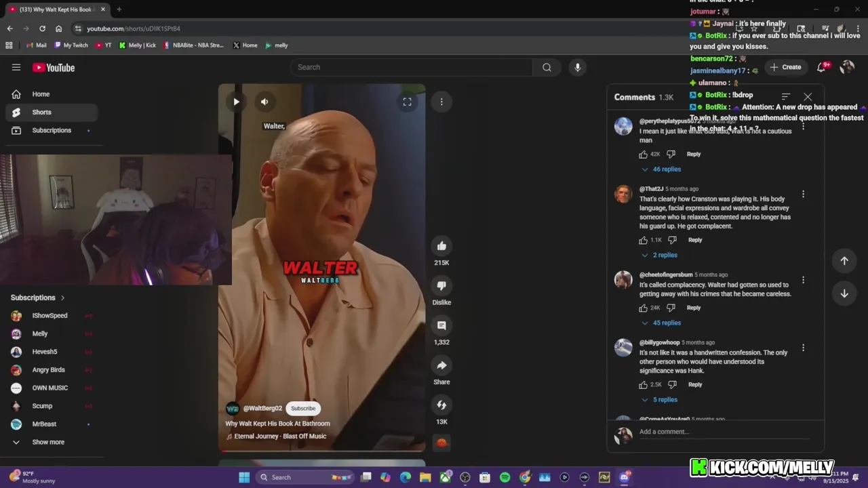
Task: Like the top comment with 42K likes
Action: (644, 154)
